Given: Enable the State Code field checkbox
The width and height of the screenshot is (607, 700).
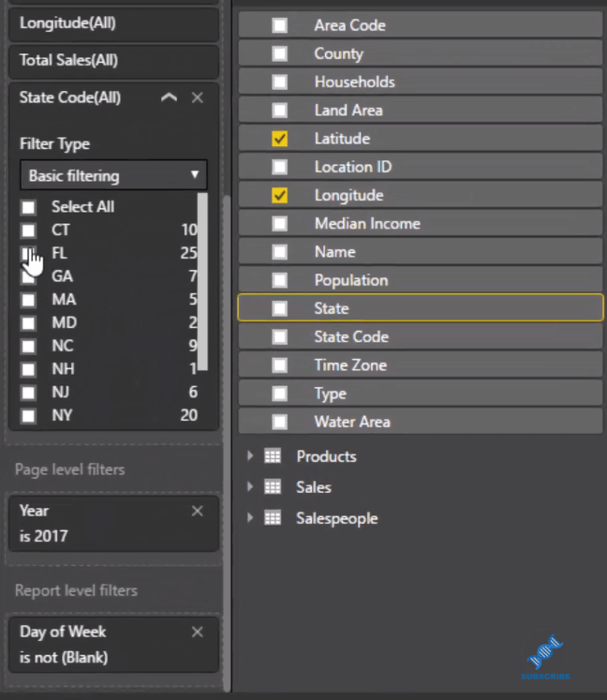Looking at the screenshot, I should click(x=280, y=337).
